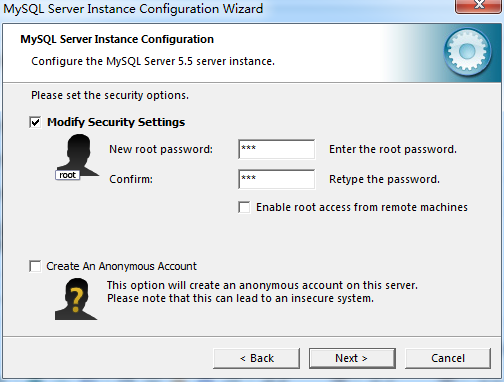504x382 pixels.
Task: Cancel the configuration wizard
Action: click(x=448, y=358)
